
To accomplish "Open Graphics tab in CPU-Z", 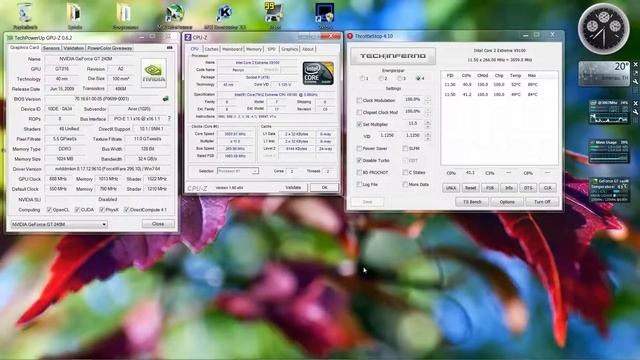I will 289,49.
